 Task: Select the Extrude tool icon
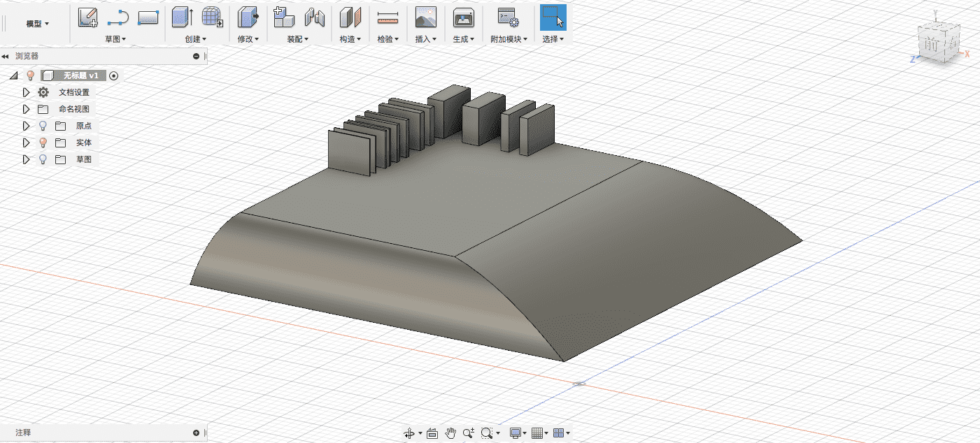pos(181,17)
